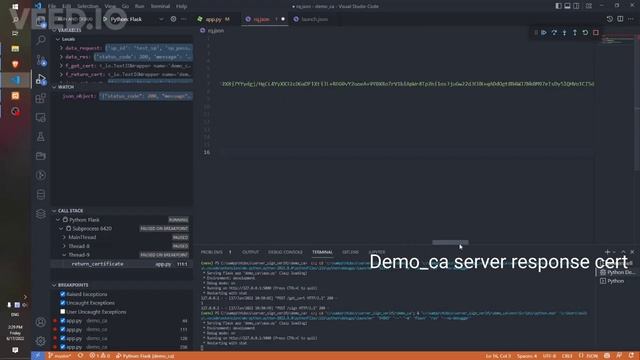Select return_certificate stack frame
This screenshot has height=360, width=640.
[x=122, y=264]
